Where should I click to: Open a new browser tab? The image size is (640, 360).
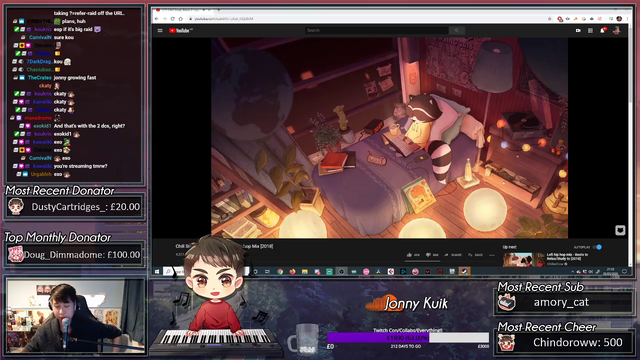pyautogui.click(x=219, y=9)
